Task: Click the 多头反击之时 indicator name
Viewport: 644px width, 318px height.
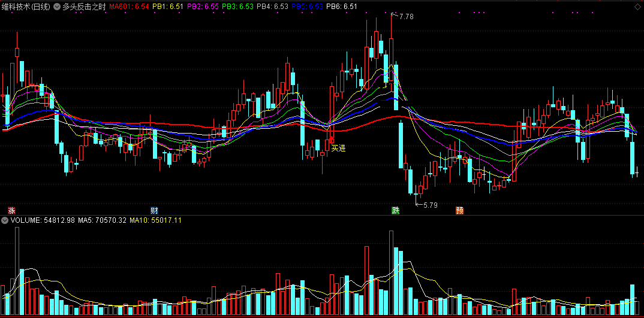Action: pyautogui.click(x=84, y=7)
